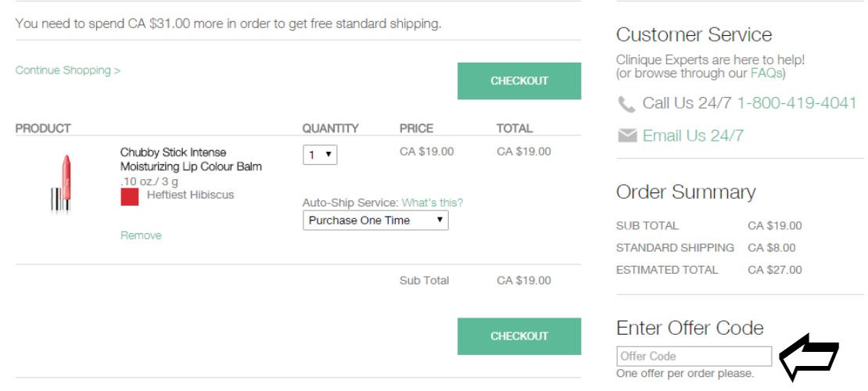Click the phone icon beside Call Us
Image resolution: width=868 pixels, height=391 pixels.
(626, 104)
